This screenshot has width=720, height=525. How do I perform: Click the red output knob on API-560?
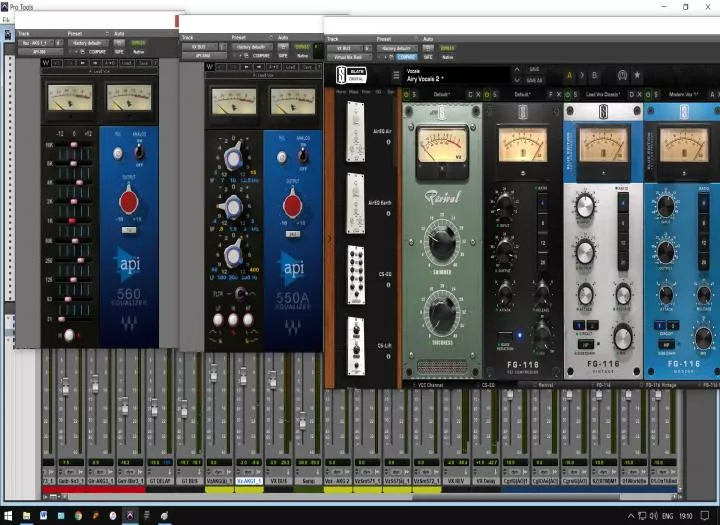coord(129,201)
